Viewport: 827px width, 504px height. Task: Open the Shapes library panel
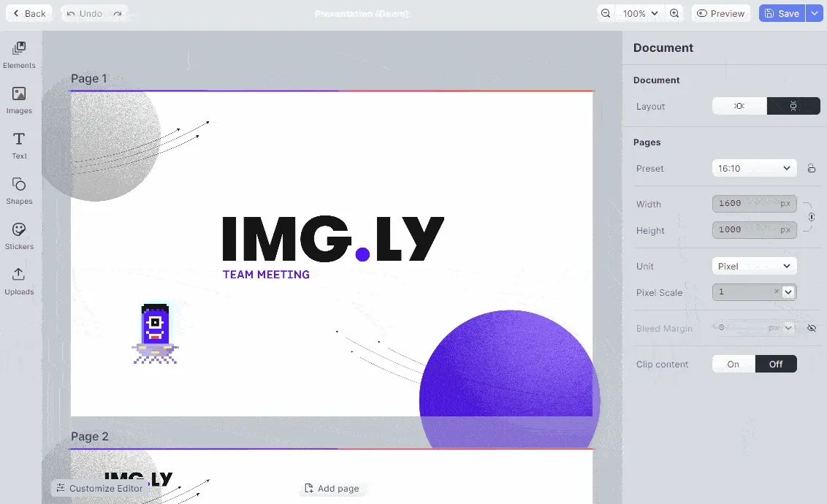coord(19,191)
